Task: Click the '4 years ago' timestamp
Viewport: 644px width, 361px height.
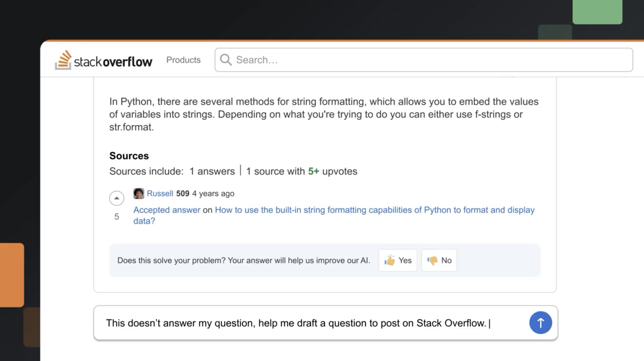Action: point(213,193)
